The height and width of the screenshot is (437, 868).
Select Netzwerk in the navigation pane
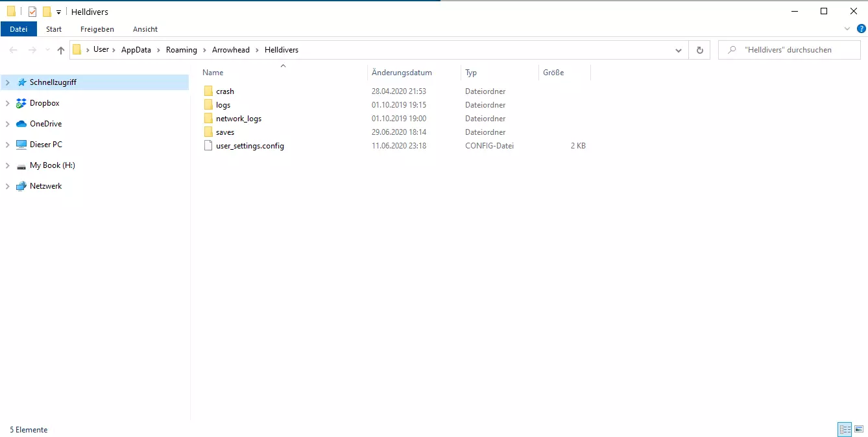46,186
